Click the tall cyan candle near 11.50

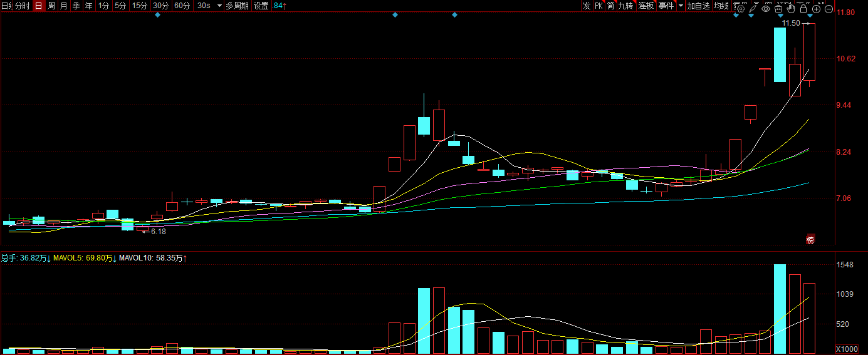780,54
